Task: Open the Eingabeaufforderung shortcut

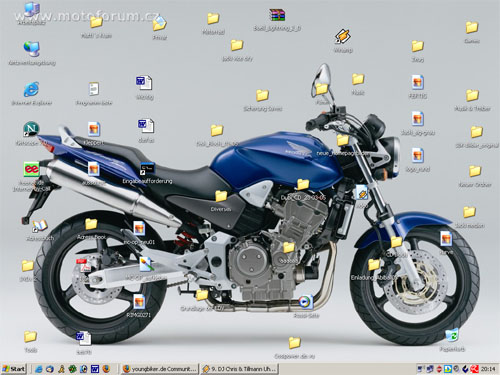Action: click(x=147, y=169)
